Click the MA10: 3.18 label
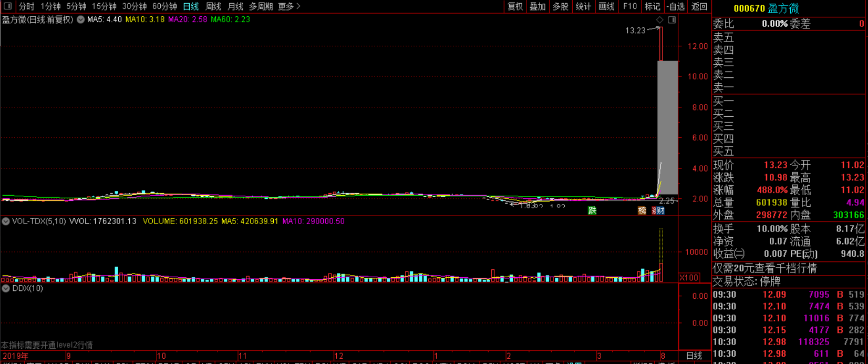The height and width of the screenshot is (364, 868). (x=144, y=19)
